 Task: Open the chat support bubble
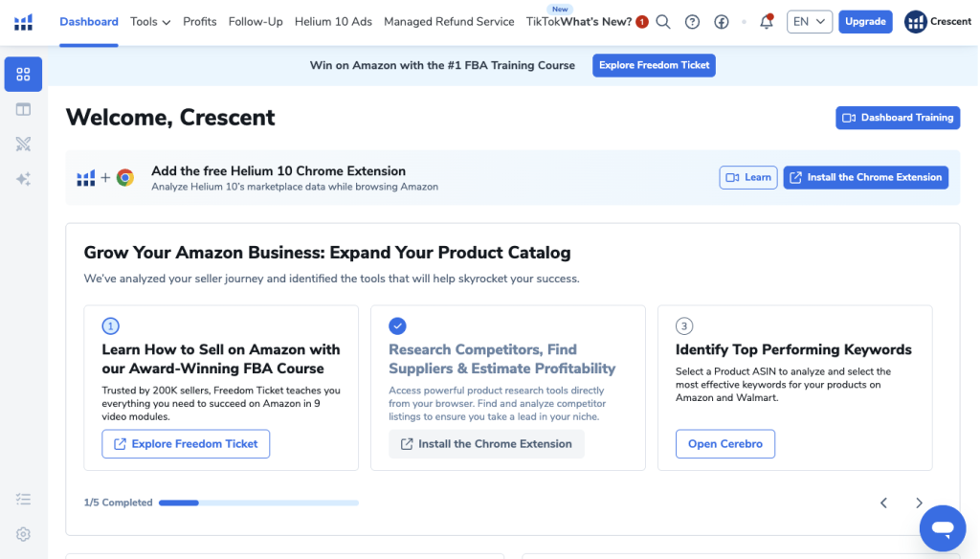coord(943,528)
